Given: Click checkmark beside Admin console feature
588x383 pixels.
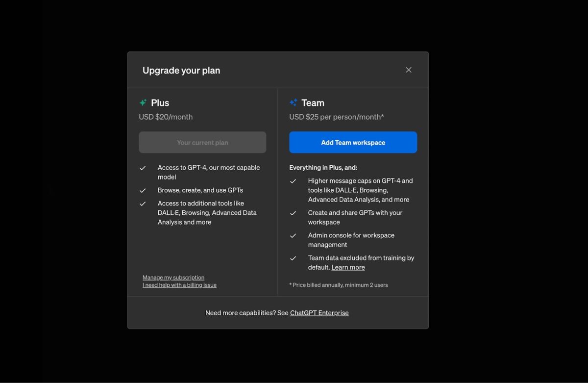Looking at the screenshot, I should click(x=293, y=235).
